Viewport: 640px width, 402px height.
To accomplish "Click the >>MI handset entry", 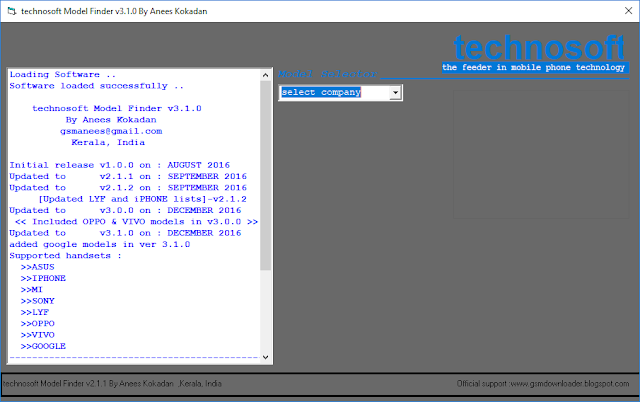I will (x=32, y=290).
